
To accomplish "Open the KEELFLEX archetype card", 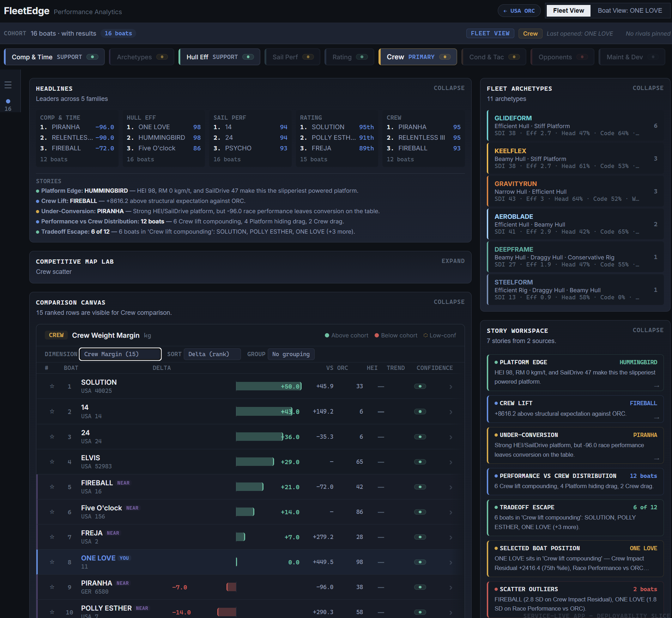I will 575,158.
